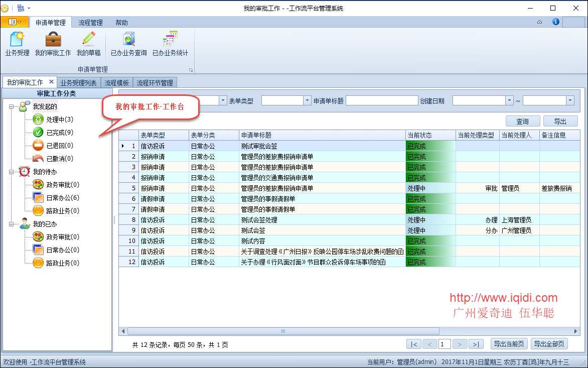This screenshot has height=368, width=588.
Task: Sort by 当前状态 column header
Action: click(430, 135)
